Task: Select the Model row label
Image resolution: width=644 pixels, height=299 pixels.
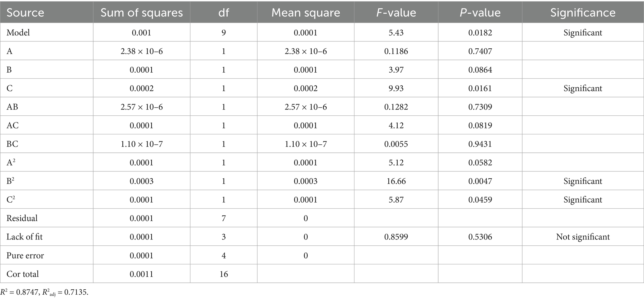Action: (18, 32)
